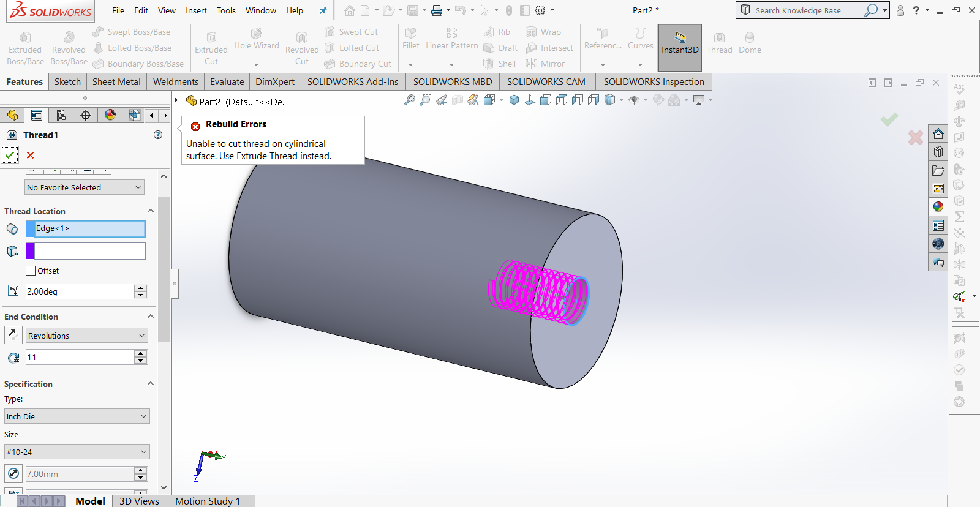Image resolution: width=980 pixels, height=507 pixels.
Task: Click the user login icon
Action: click(x=900, y=10)
